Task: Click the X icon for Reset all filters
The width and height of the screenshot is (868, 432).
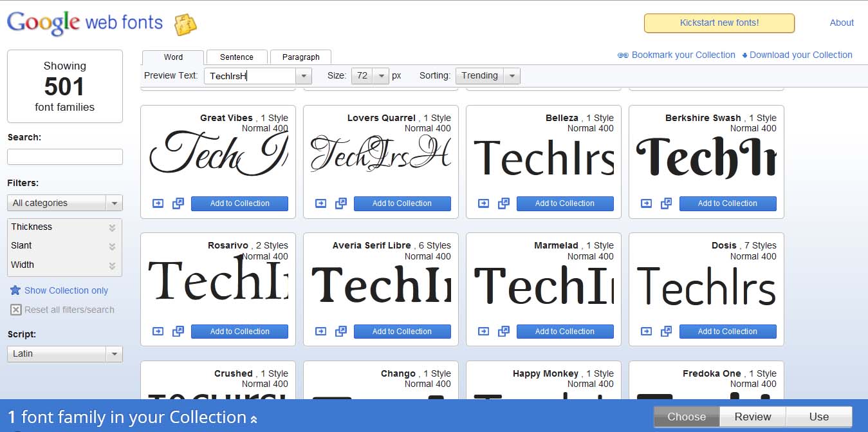Action: (16, 310)
